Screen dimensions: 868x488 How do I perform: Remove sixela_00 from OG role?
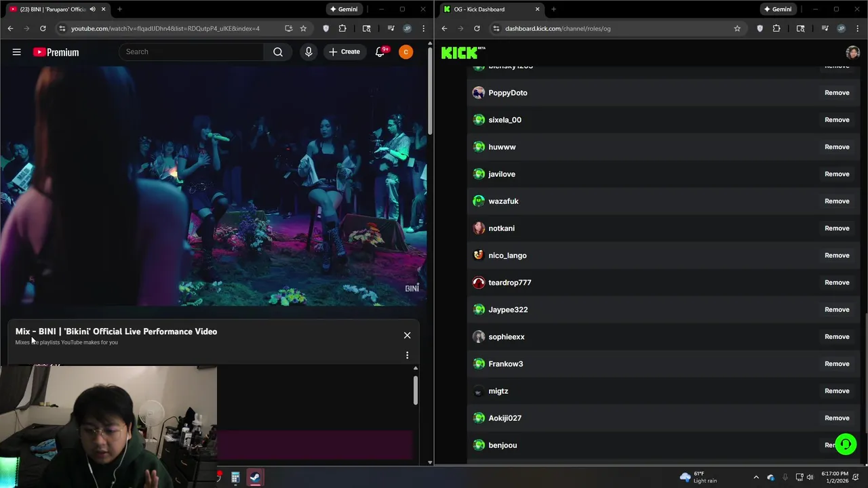pos(837,120)
